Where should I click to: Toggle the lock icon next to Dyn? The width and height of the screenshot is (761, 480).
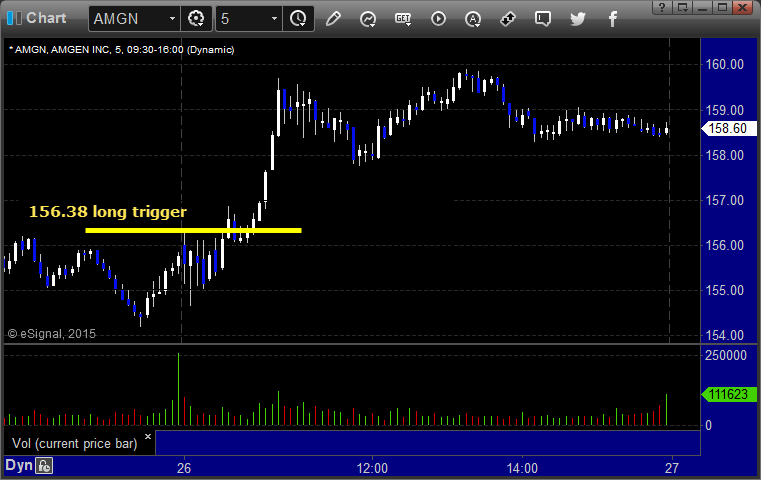44,466
